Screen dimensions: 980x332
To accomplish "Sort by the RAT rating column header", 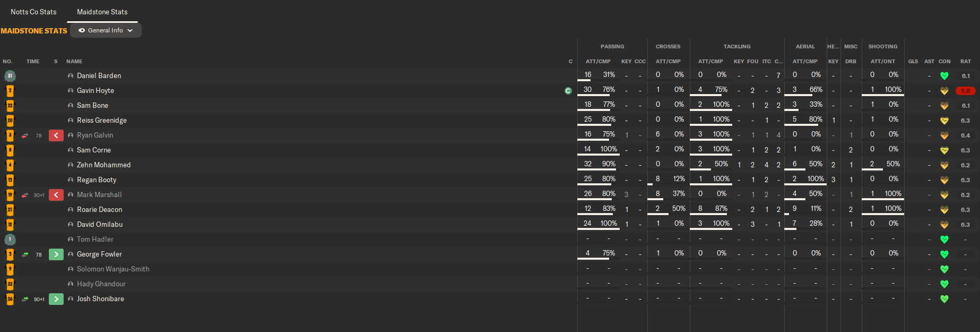I will coord(966,62).
